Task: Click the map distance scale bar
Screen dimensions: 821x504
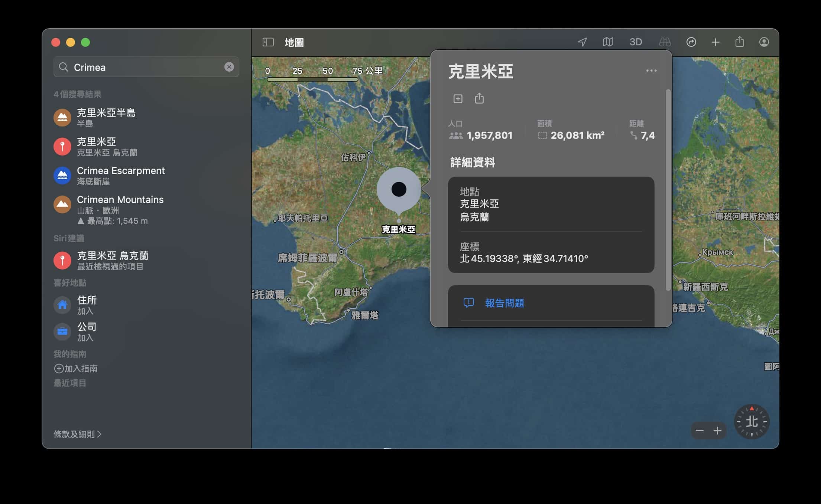Action: coord(312,79)
